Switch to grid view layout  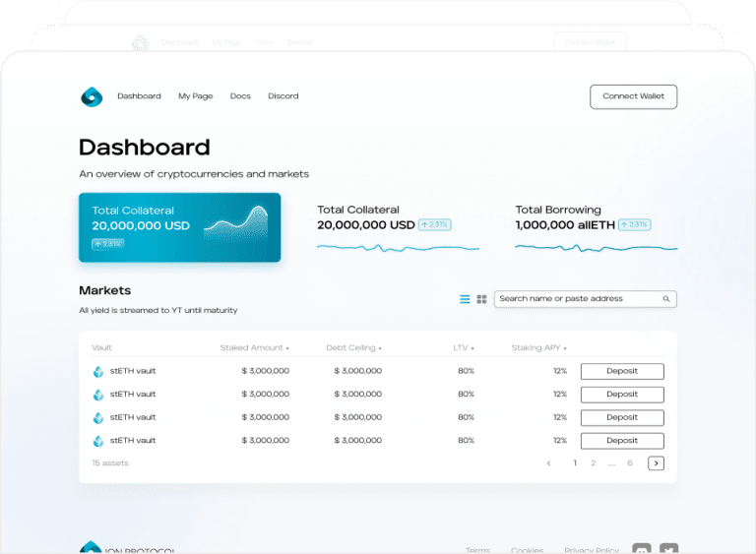(482, 299)
